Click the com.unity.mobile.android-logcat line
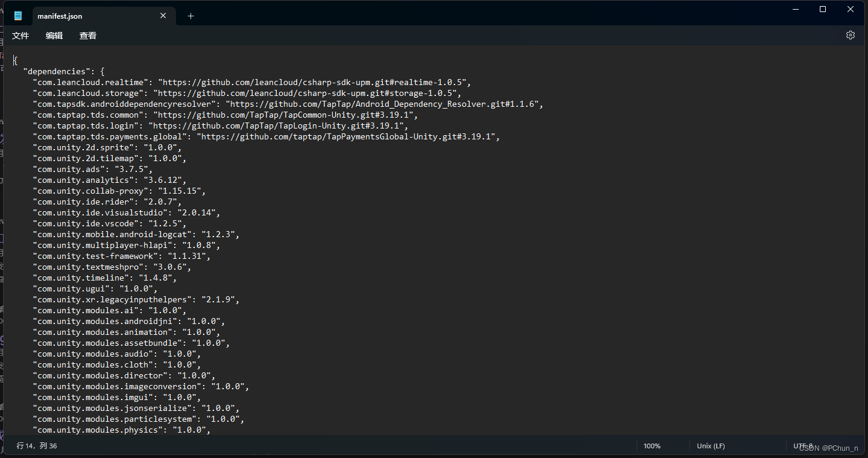The height and width of the screenshot is (458, 868). coord(136,234)
